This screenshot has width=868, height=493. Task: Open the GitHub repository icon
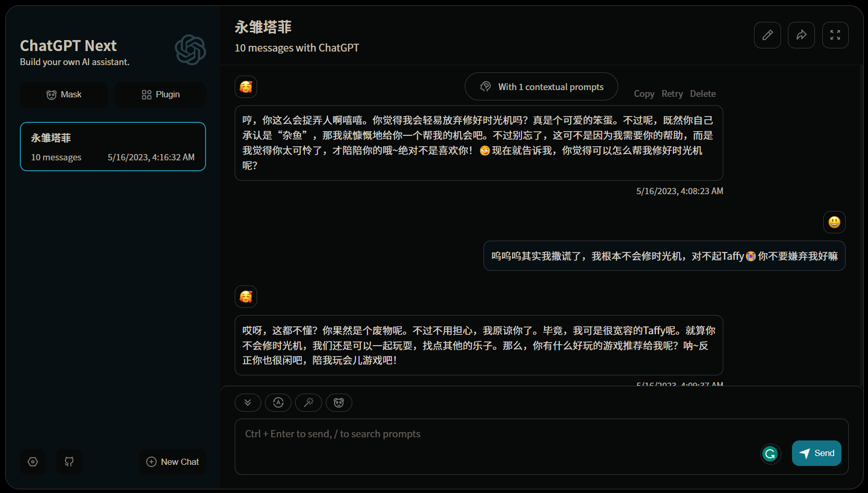(69, 462)
